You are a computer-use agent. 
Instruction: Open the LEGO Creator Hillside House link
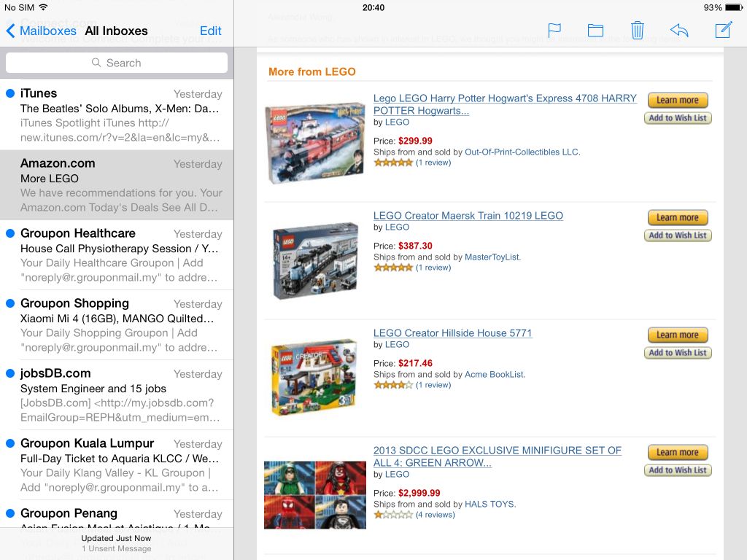pos(452,332)
